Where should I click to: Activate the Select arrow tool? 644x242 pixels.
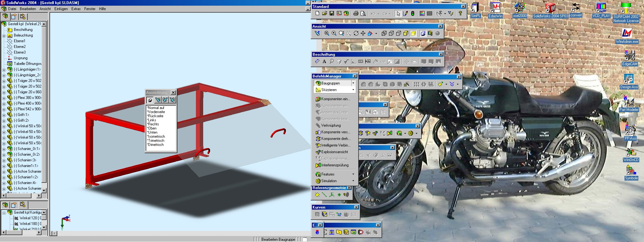coord(398,13)
